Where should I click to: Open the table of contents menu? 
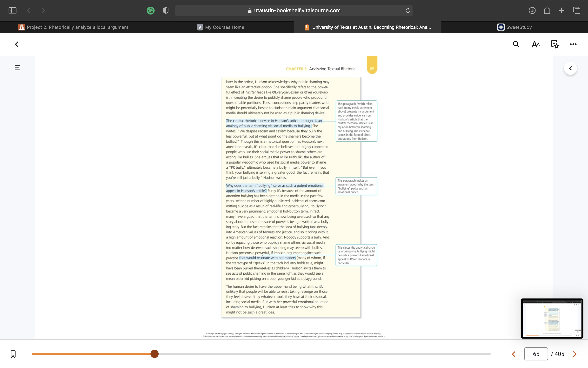point(18,68)
